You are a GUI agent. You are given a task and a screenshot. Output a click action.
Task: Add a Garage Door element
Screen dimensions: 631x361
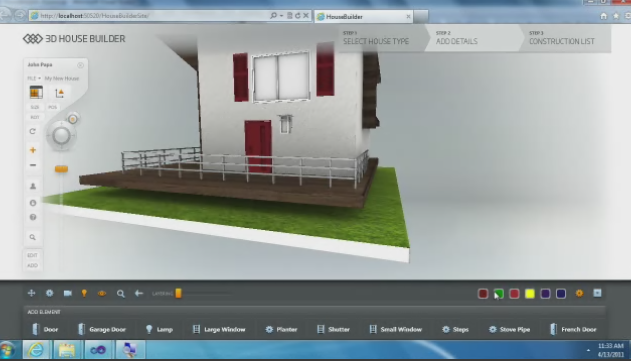coord(102,329)
